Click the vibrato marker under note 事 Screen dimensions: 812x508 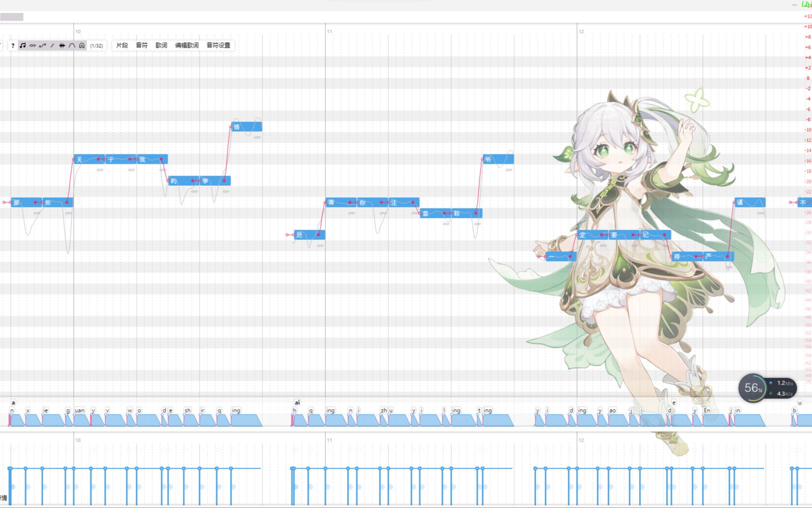point(226,191)
